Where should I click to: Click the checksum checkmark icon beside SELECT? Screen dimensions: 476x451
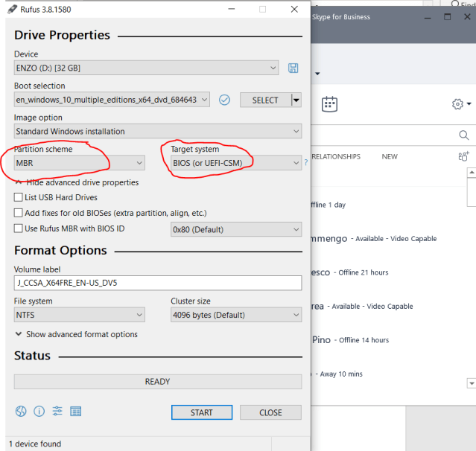[224, 100]
